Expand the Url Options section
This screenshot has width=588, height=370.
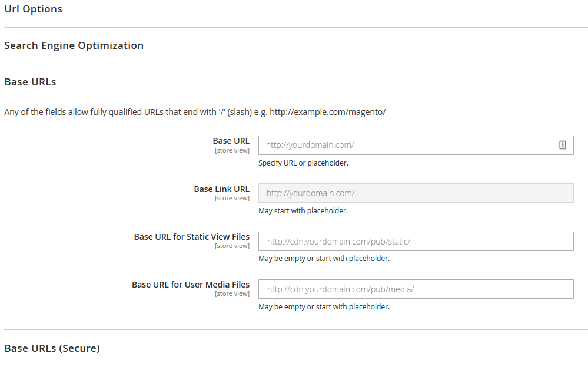33,9
